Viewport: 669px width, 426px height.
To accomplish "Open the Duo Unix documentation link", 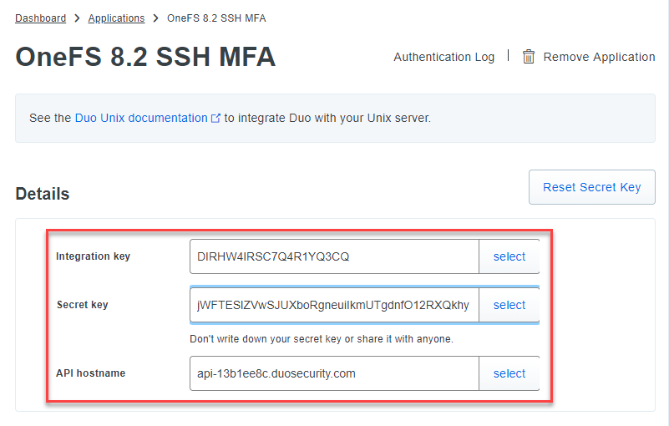I will [140, 118].
